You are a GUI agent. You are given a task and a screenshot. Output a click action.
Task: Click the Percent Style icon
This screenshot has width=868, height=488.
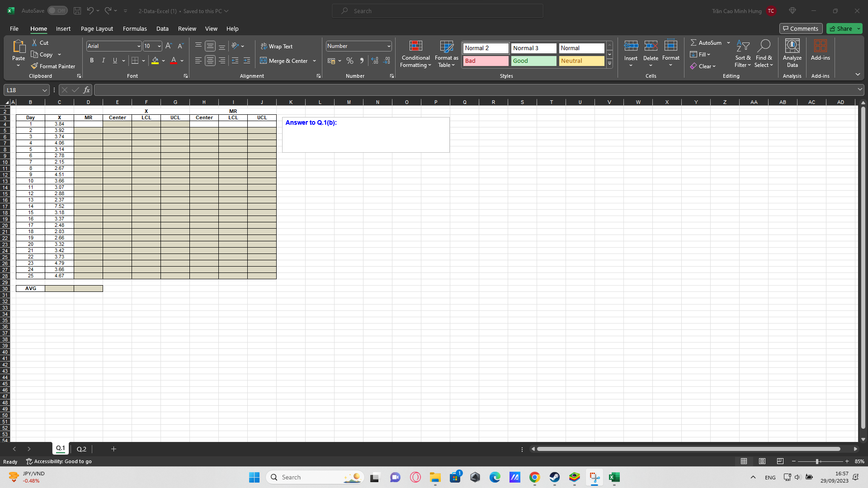[x=349, y=61]
